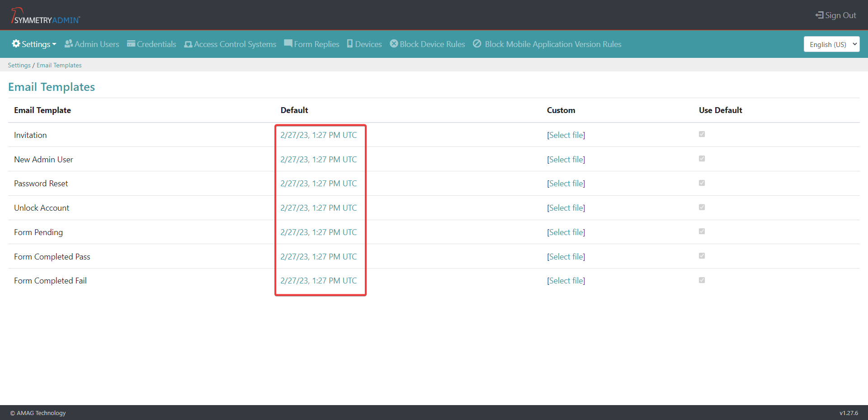The width and height of the screenshot is (868, 420).
Task: Open Block Mobile Application Version Rules
Action: tap(547, 44)
